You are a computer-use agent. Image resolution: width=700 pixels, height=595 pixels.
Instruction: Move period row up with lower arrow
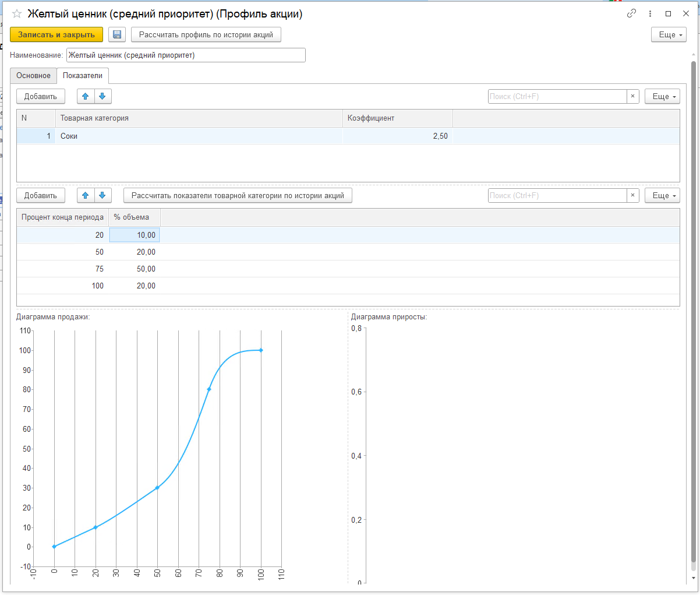click(x=86, y=196)
